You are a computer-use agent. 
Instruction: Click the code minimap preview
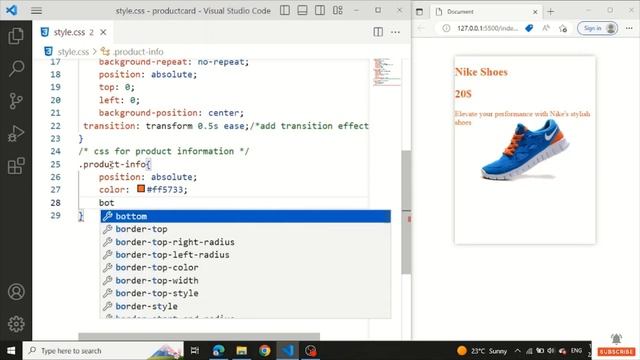tap(386, 72)
